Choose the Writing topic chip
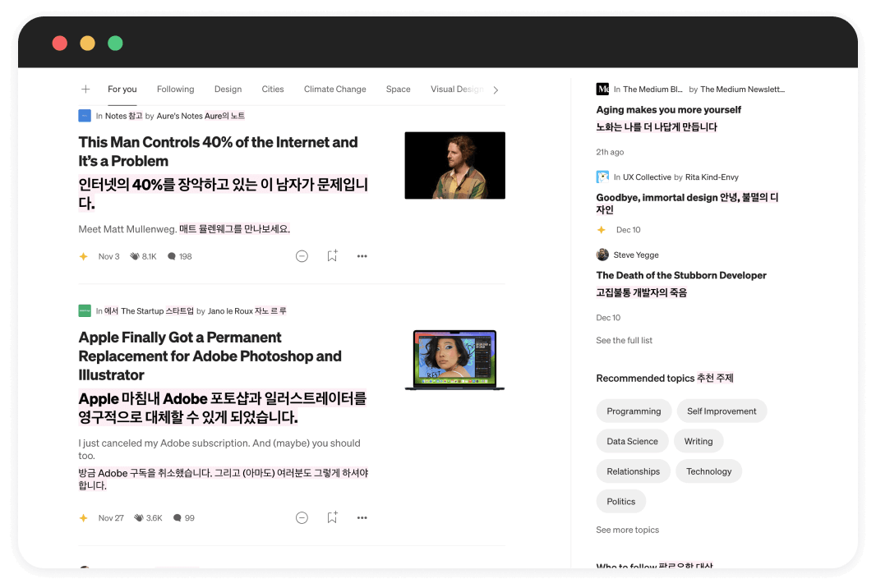Image resolution: width=876 pixels, height=588 pixels. (698, 441)
